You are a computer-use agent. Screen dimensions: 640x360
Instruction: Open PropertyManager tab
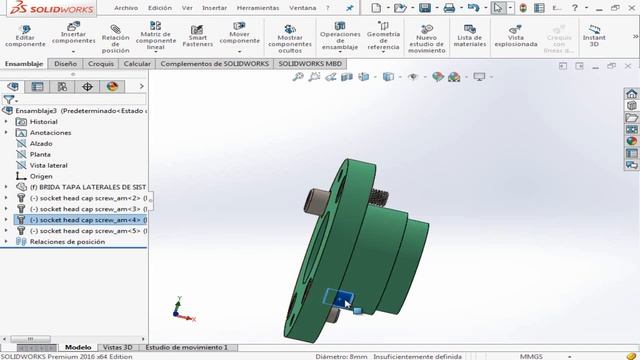point(37,87)
